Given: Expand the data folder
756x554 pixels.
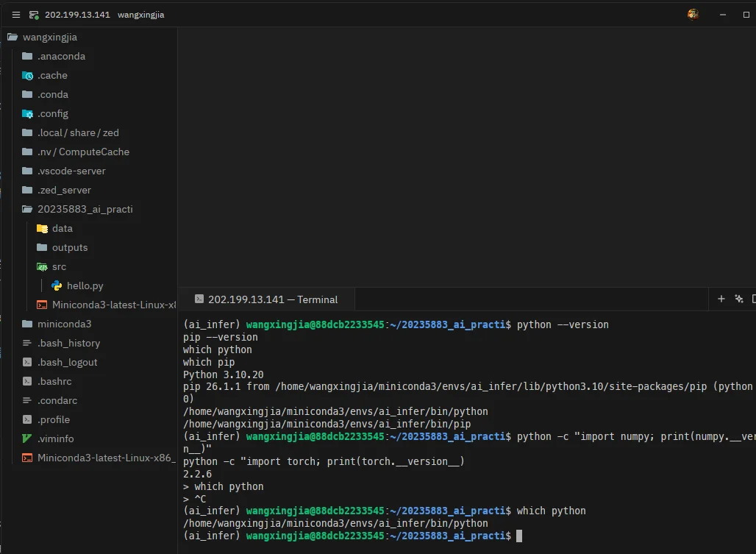Looking at the screenshot, I should 63,229.
